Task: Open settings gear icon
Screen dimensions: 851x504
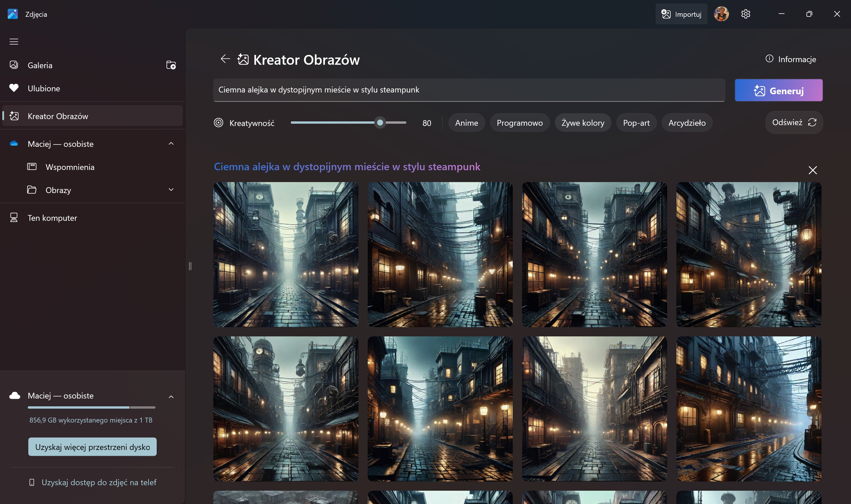Action: [746, 14]
